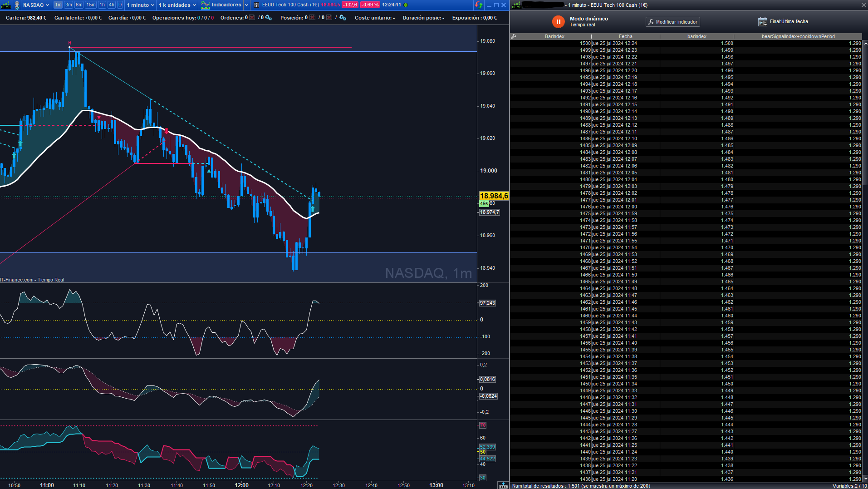
Task: Click the Exposición: 0,00 € text
Action: point(475,18)
